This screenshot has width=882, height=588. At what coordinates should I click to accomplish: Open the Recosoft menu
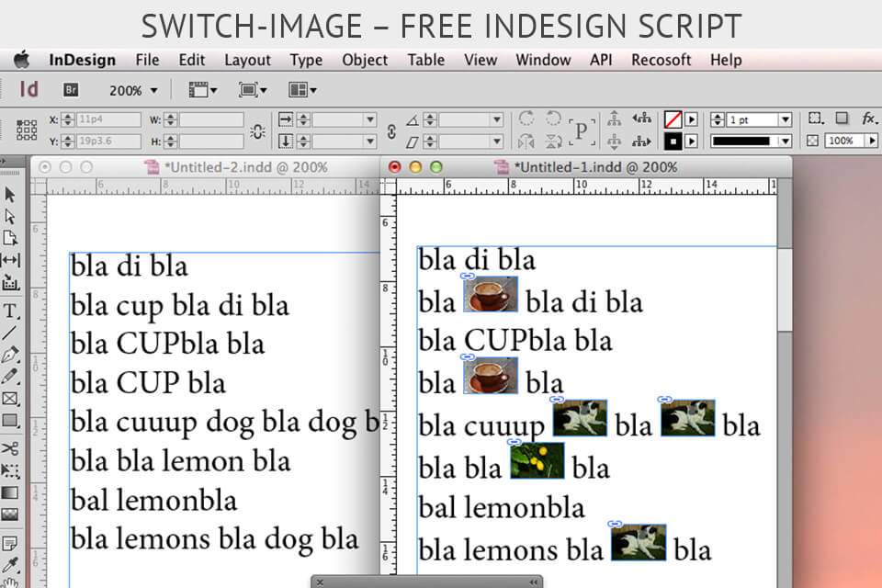(661, 60)
